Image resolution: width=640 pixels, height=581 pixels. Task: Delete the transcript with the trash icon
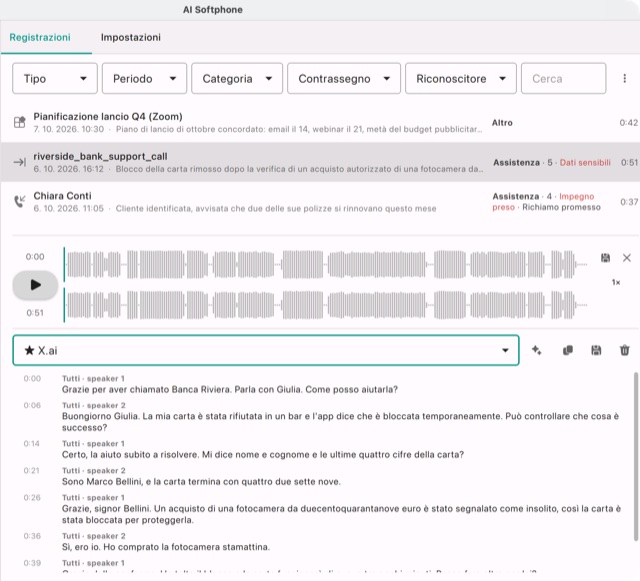(x=624, y=350)
